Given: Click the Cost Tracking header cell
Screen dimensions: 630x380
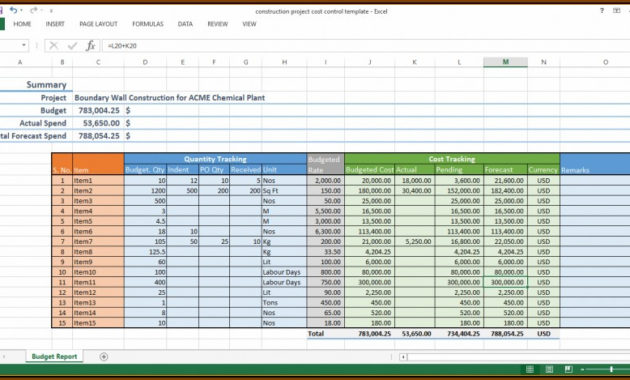Looking at the screenshot, I should point(452,159).
